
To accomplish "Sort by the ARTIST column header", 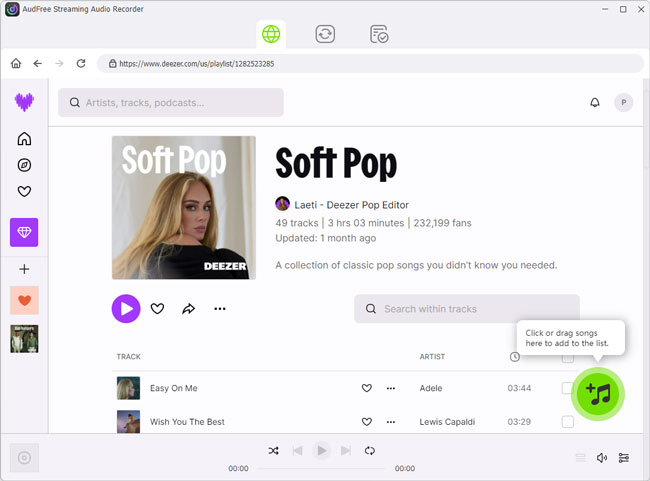I will tap(432, 357).
